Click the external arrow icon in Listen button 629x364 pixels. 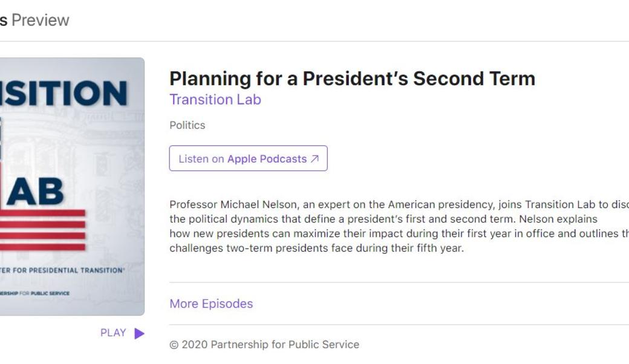click(x=314, y=159)
